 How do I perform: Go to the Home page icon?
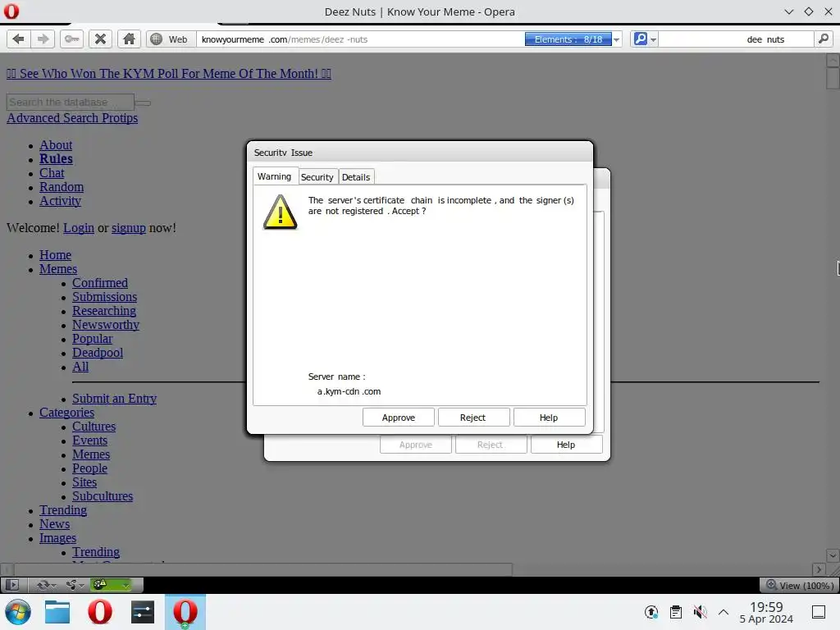tap(129, 39)
